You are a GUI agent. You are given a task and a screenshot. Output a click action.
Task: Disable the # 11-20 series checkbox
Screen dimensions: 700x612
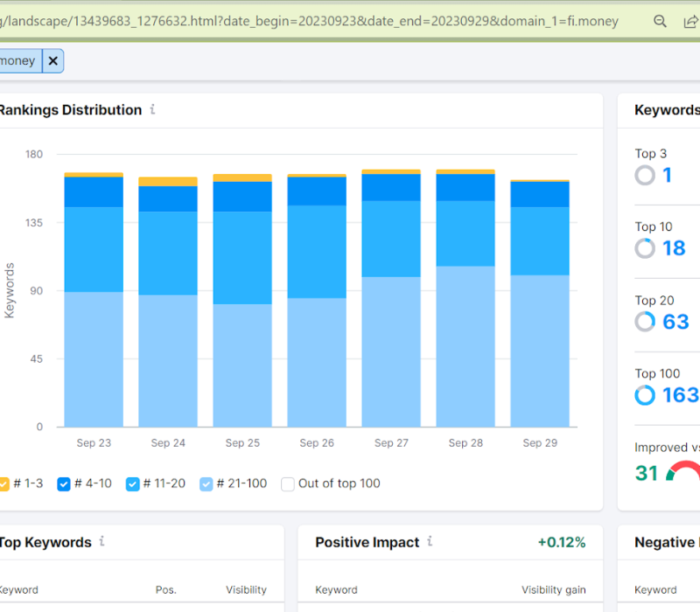point(133,483)
